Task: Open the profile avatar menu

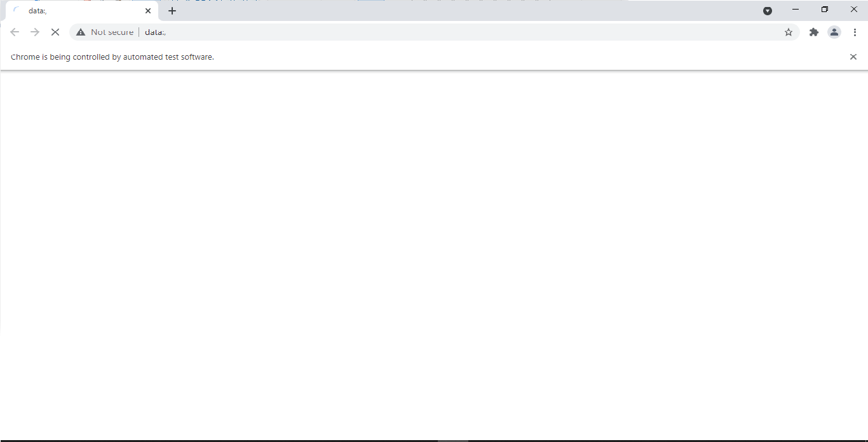Action: 834,32
